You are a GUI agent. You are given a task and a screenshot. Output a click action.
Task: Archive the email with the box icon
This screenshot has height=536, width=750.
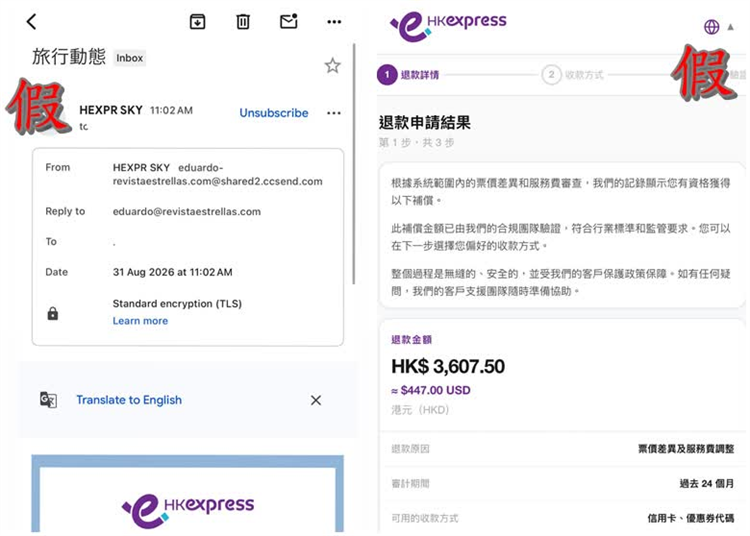[x=198, y=22]
